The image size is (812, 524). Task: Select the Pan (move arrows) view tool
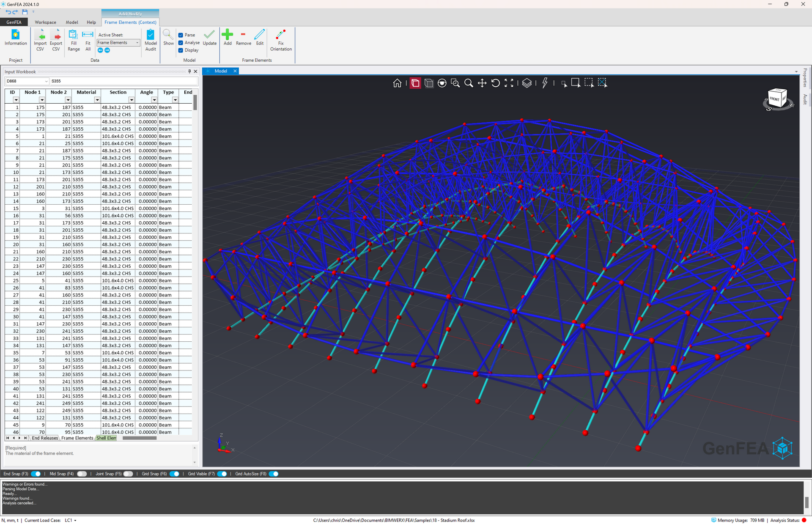tap(482, 83)
